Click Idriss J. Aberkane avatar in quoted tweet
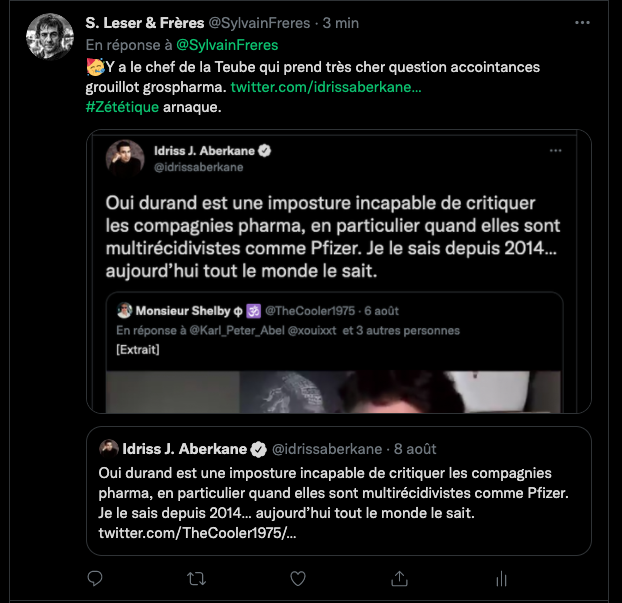This screenshot has height=603, width=622. (108, 449)
